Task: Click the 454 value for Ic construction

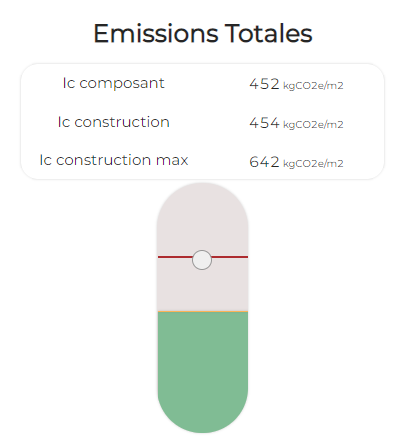Action: click(x=264, y=123)
